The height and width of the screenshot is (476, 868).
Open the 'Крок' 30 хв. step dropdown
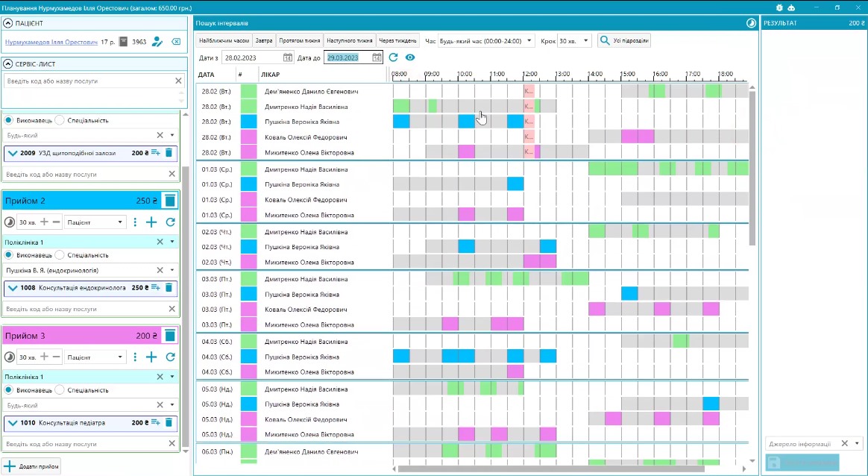click(x=574, y=40)
